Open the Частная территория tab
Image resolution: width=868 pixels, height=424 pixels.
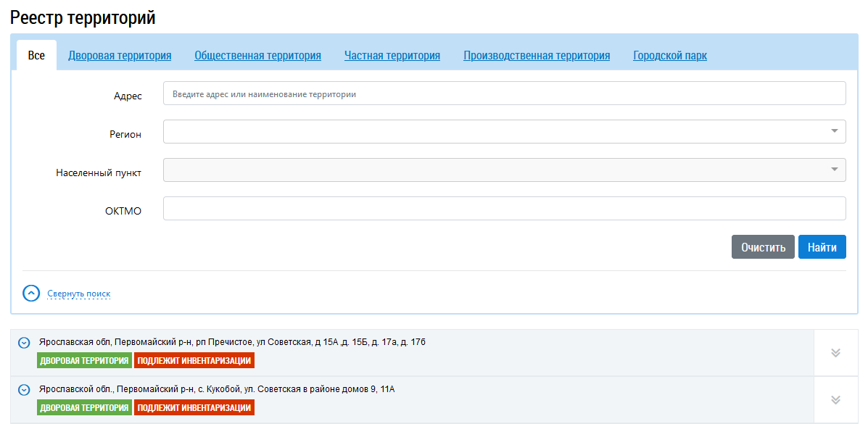tap(392, 55)
